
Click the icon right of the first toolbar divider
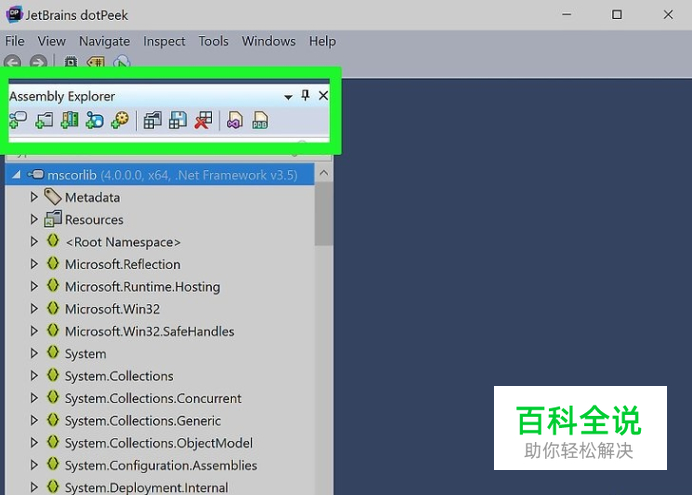(x=152, y=120)
